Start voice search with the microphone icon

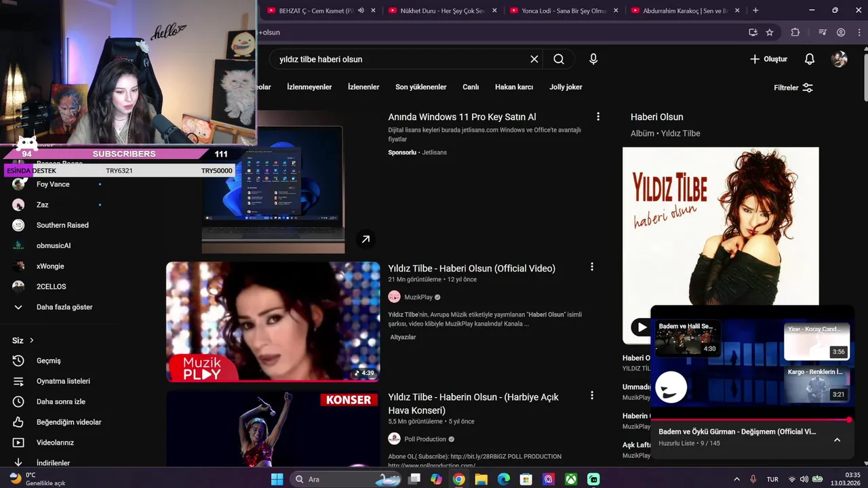pos(593,59)
